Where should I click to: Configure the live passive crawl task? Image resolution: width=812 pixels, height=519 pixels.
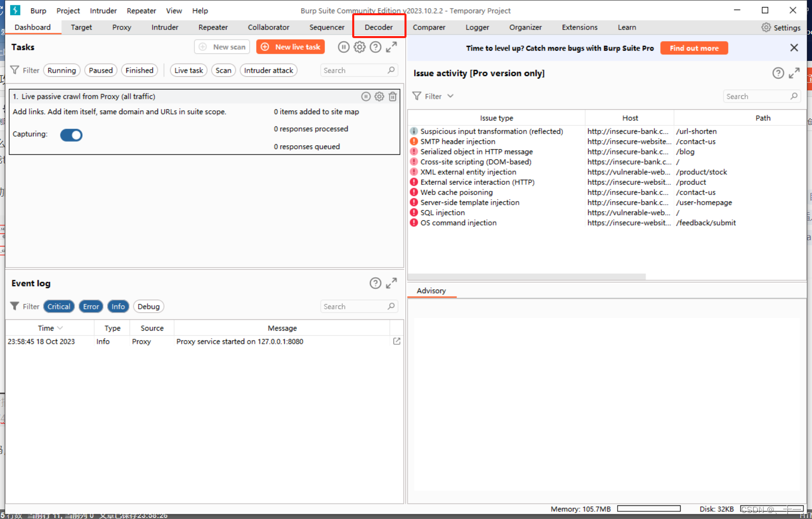379,96
